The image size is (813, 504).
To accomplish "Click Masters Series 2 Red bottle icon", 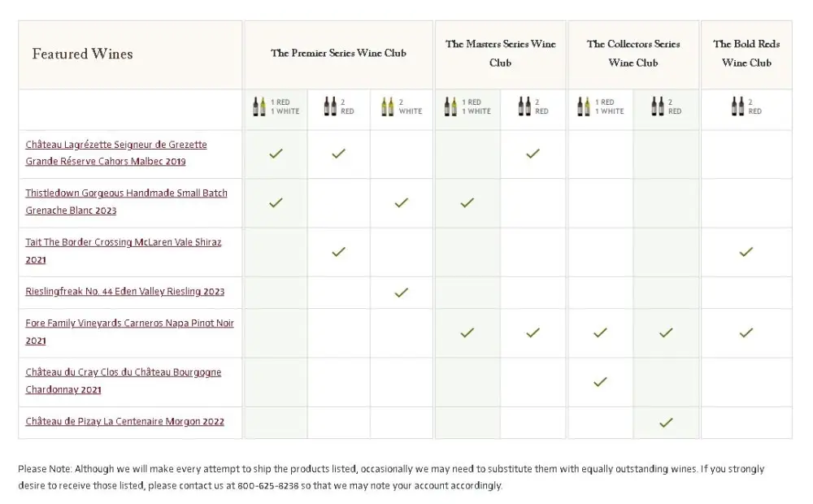I will 524,106.
